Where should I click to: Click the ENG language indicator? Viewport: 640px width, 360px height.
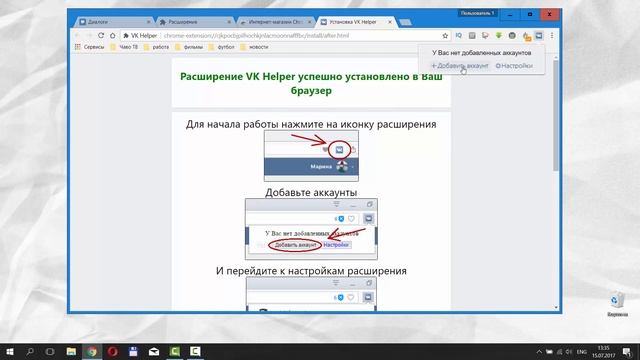[582, 352]
